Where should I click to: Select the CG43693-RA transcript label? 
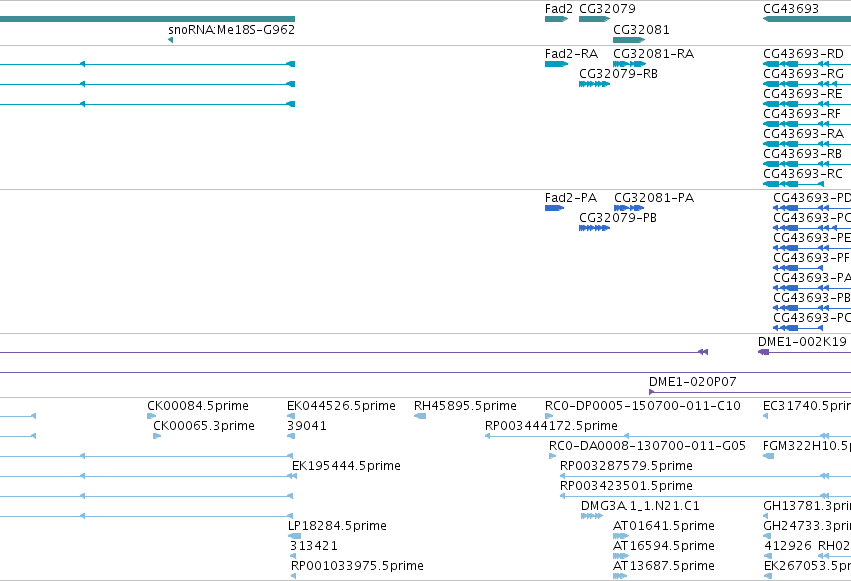point(803,134)
